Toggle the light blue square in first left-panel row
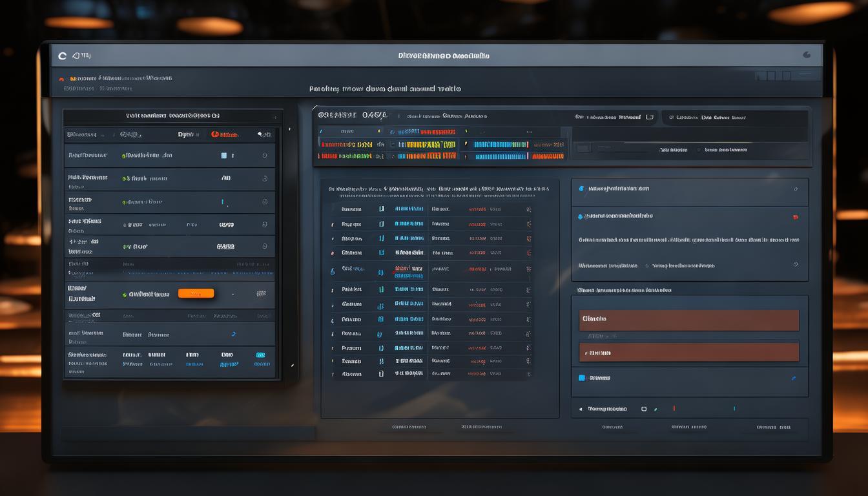This screenshot has width=868, height=496. (x=223, y=156)
